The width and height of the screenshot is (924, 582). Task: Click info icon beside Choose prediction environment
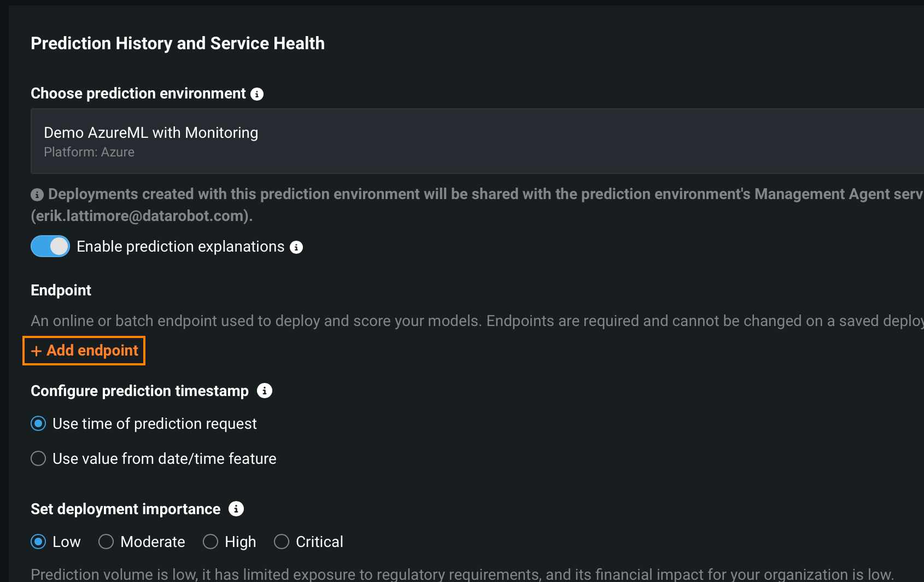tap(257, 94)
